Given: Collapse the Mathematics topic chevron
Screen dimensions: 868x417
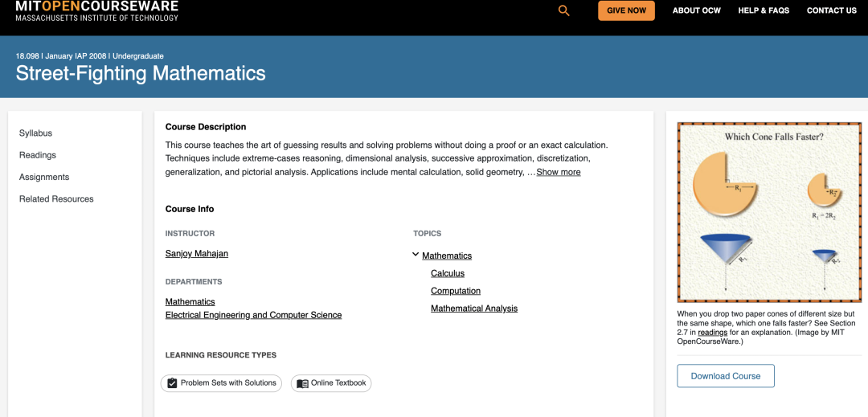Looking at the screenshot, I should (x=416, y=255).
